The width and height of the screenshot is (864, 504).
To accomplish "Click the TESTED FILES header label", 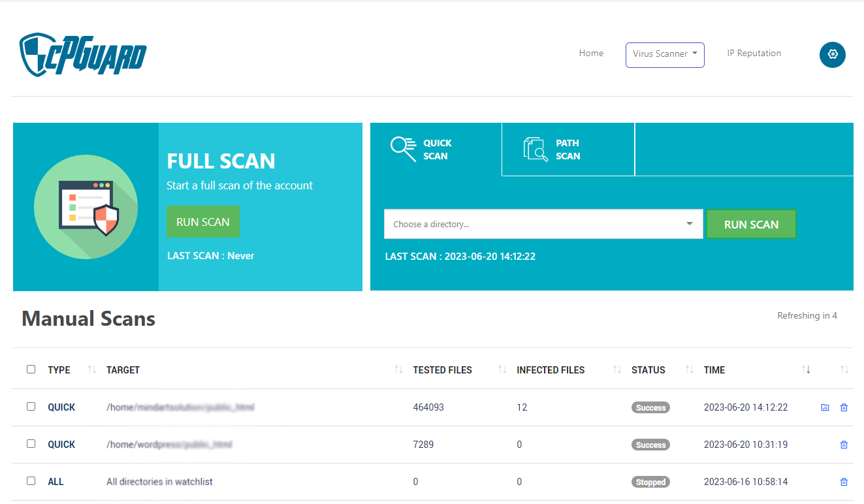I will pyautogui.click(x=442, y=370).
